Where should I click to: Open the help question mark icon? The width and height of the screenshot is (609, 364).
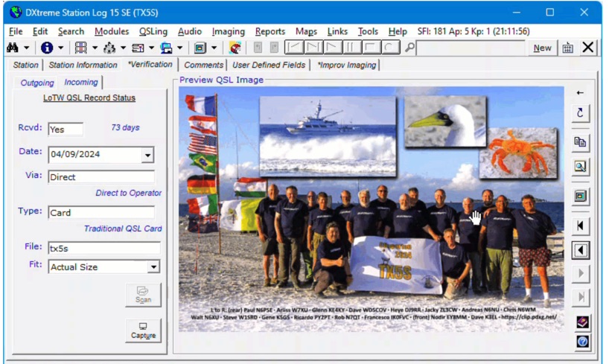point(582,342)
